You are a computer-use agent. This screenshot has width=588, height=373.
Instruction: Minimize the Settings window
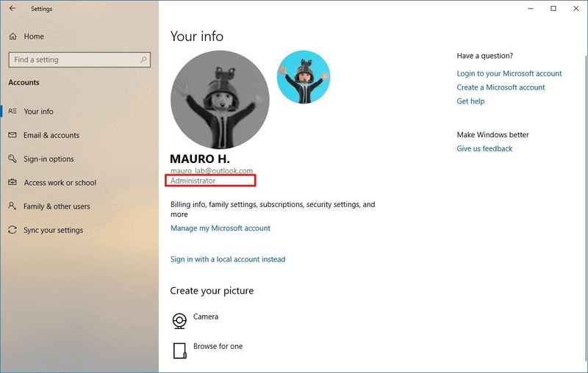click(x=530, y=8)
